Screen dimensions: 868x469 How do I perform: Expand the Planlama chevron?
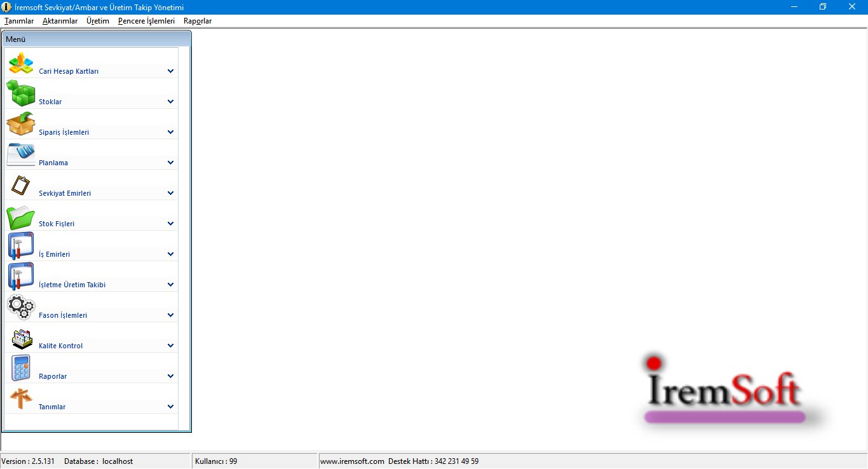[x=170, y=163]
